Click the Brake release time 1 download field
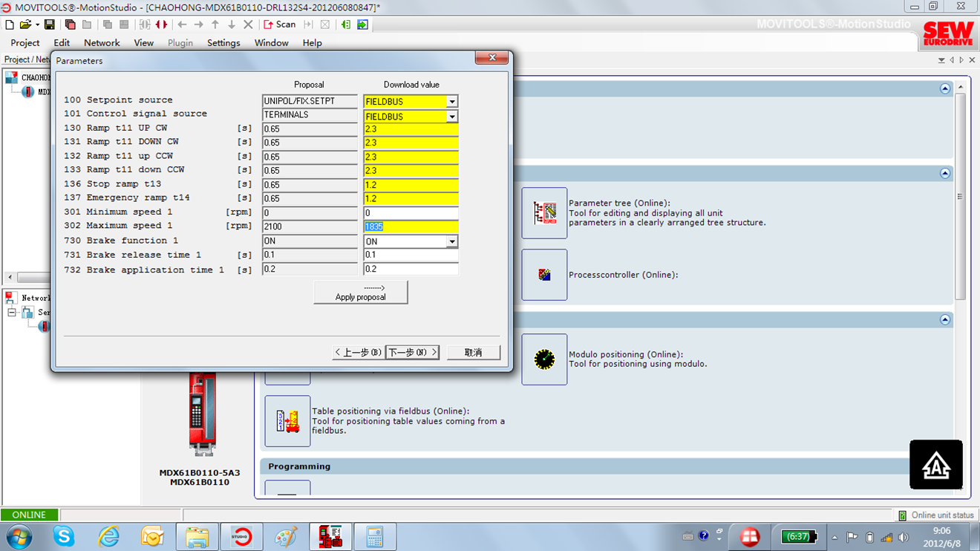This screenshot has height=551, width=980. tap(411, 255)
